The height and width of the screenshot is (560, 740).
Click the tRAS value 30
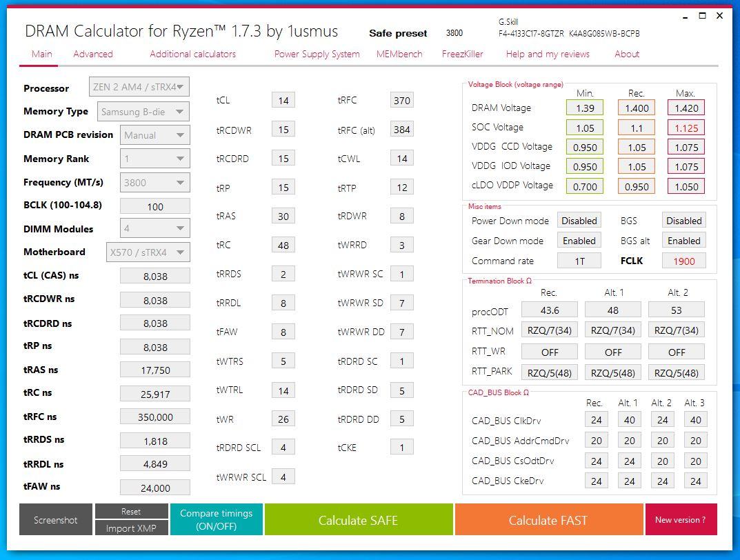click(x=283, y=216)
